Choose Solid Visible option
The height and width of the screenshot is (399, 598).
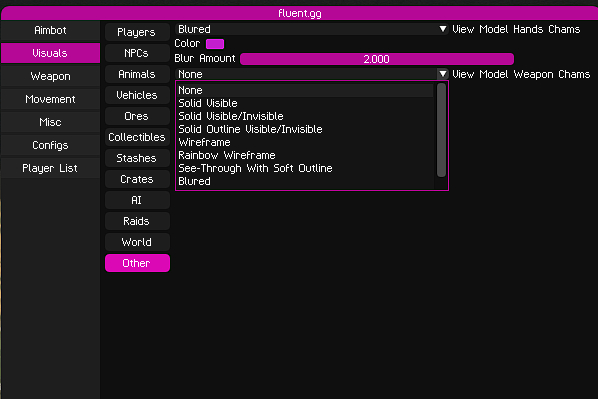coord(305,103)
